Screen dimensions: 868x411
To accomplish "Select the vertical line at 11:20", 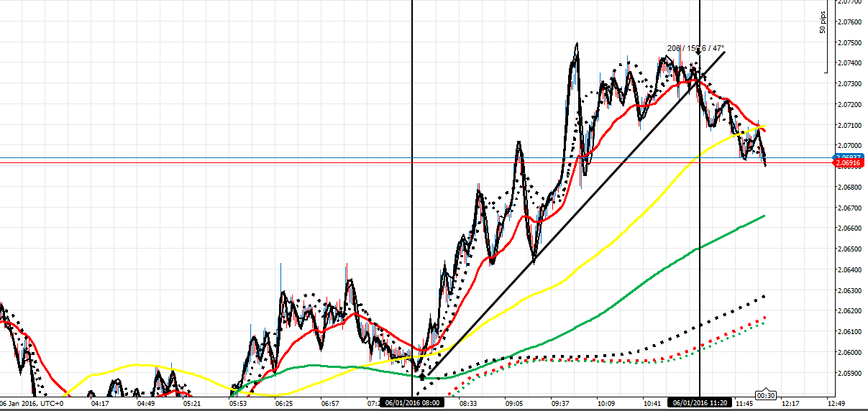I will coord(700,216).
